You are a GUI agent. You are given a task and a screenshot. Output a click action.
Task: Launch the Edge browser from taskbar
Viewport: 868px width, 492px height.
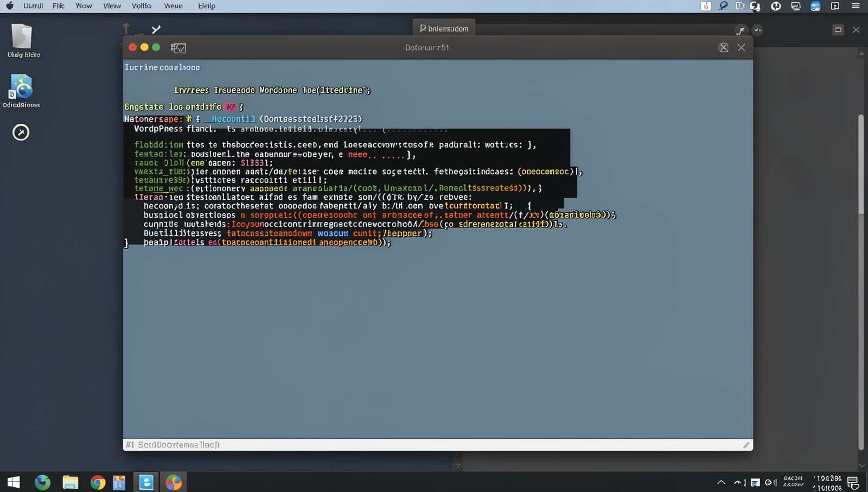pyautogui.click(x=42, y=482)
